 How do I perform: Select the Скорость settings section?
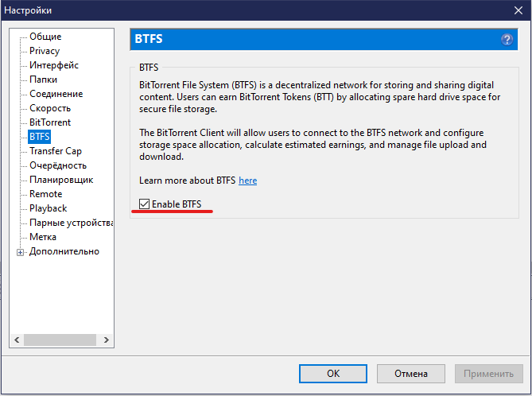point(50,108)
